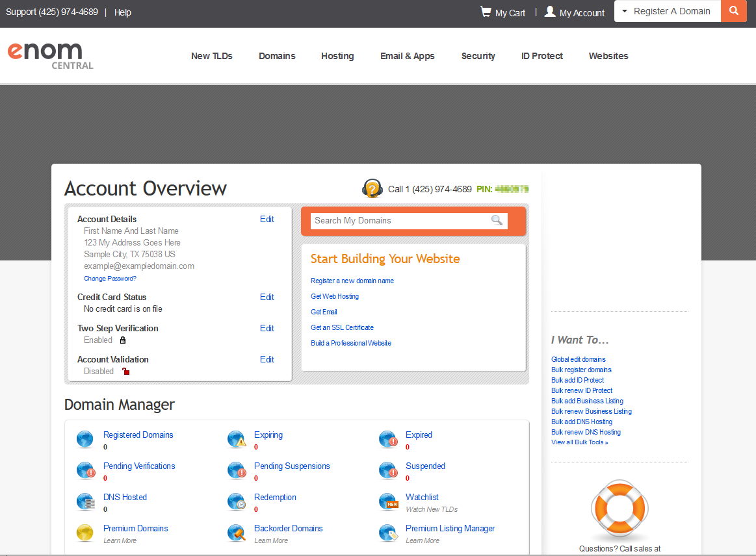This screenshot has height=556, width=756.
Task: Click the support phone number text
Action: (x=51, y=12)
